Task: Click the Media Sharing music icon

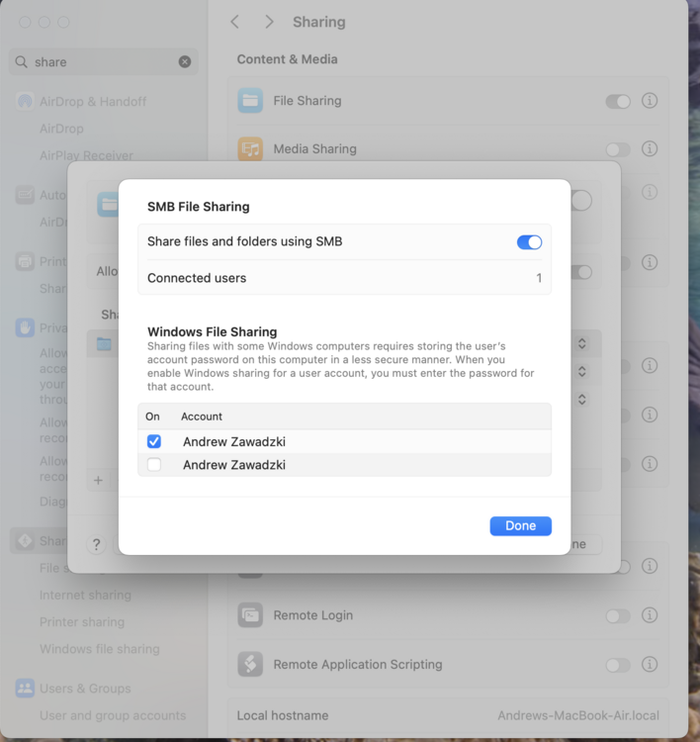Action: pos(250,149)
